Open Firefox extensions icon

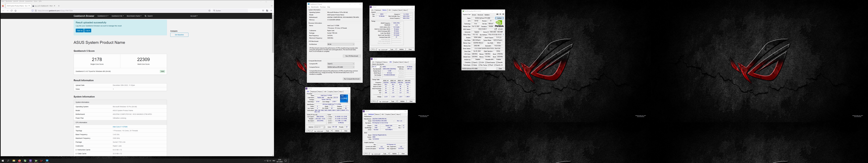click(267, 10)
